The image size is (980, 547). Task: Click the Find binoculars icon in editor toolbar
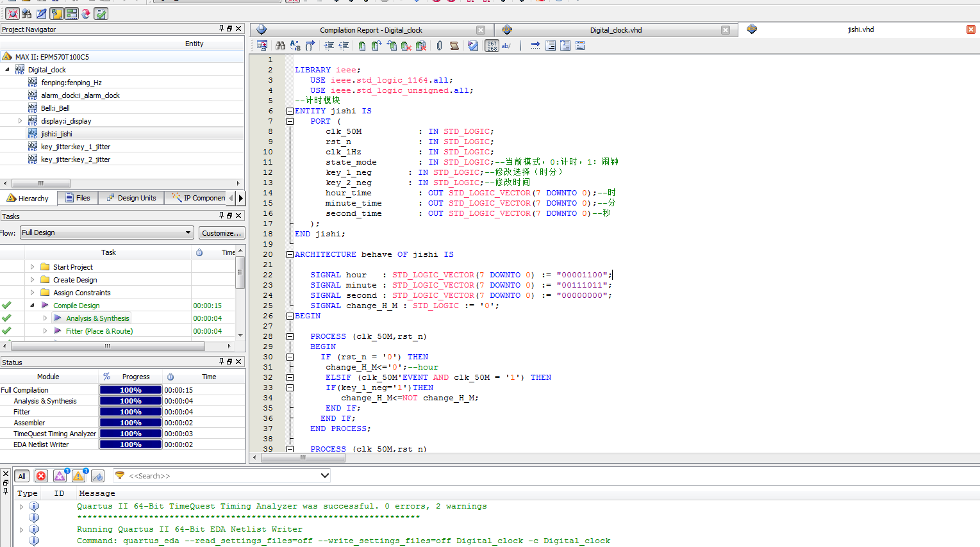click(280, 45)
